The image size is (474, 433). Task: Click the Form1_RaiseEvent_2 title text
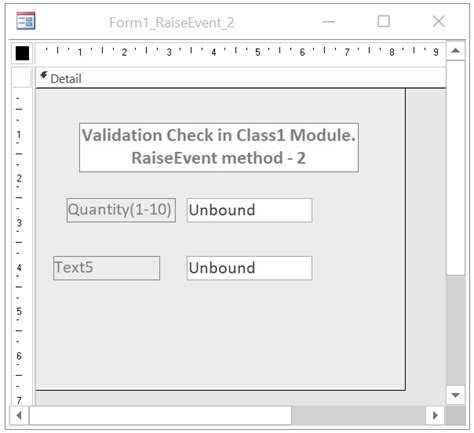click(172, 23)
